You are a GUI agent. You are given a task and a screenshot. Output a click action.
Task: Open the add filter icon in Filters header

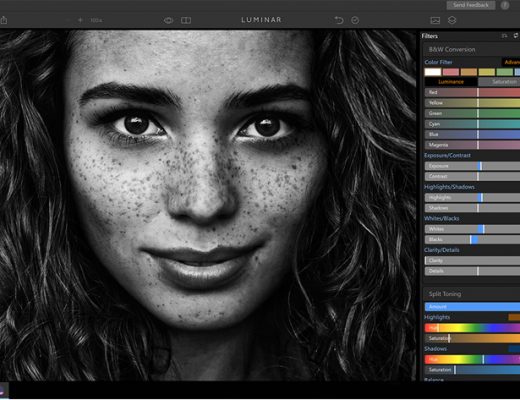pyautogui.click(x=505, y=36)
